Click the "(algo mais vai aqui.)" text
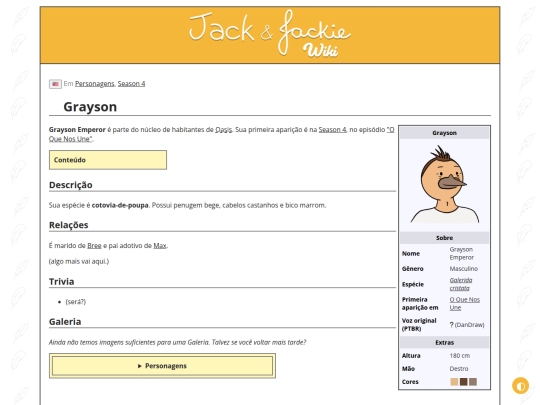540x405 pixels. (x=79, y=261)
